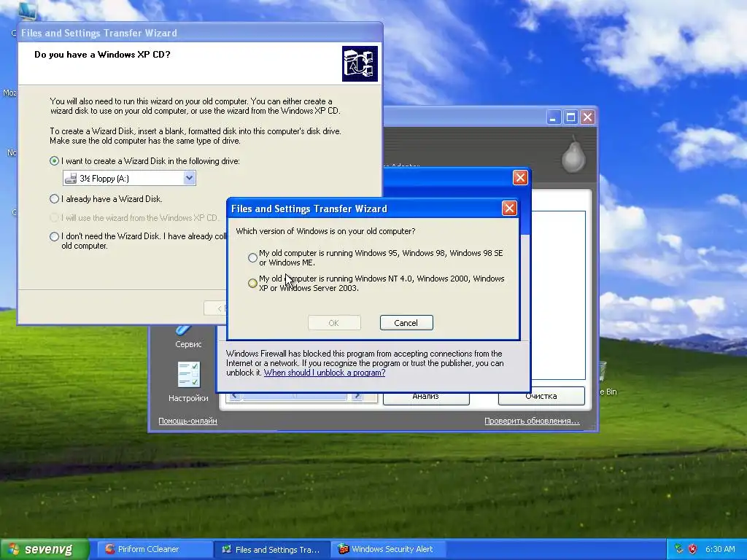
Task: Choose 'I don't need the Wizard Disk' option
Action: [54, 237]
